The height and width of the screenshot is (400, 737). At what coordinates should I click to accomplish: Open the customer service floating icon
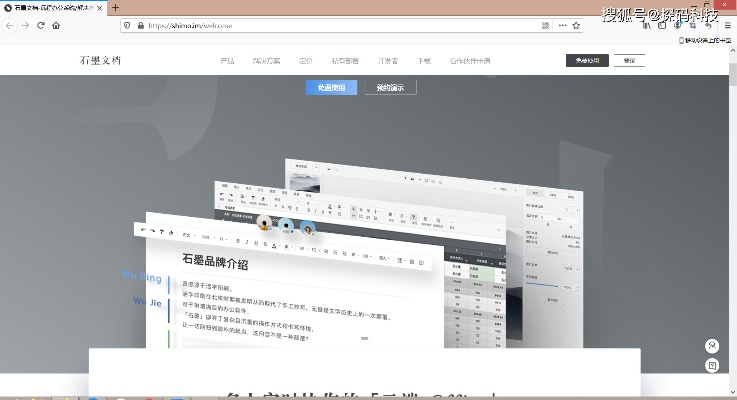coord(712,346)
